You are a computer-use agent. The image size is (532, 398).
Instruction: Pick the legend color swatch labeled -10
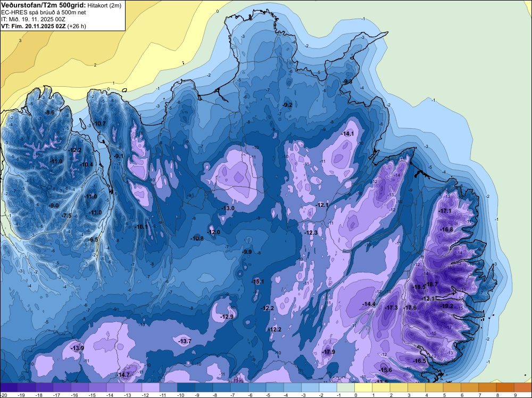coord(186,387)
